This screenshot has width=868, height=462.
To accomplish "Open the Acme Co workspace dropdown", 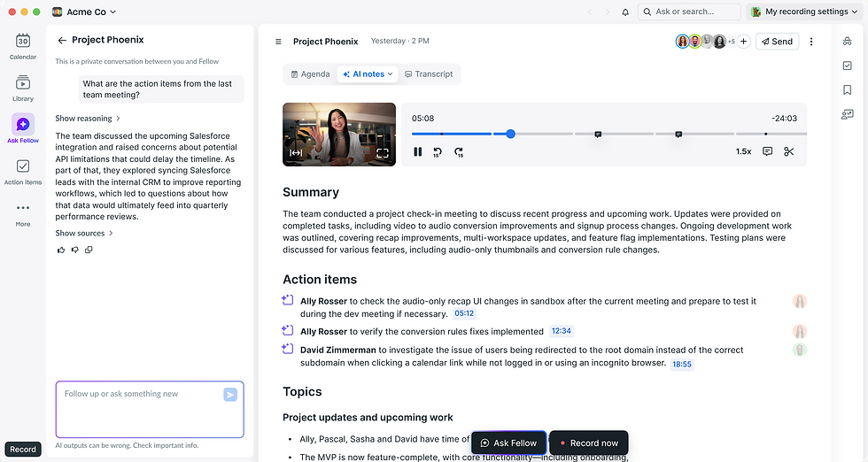I will point(84,12).
